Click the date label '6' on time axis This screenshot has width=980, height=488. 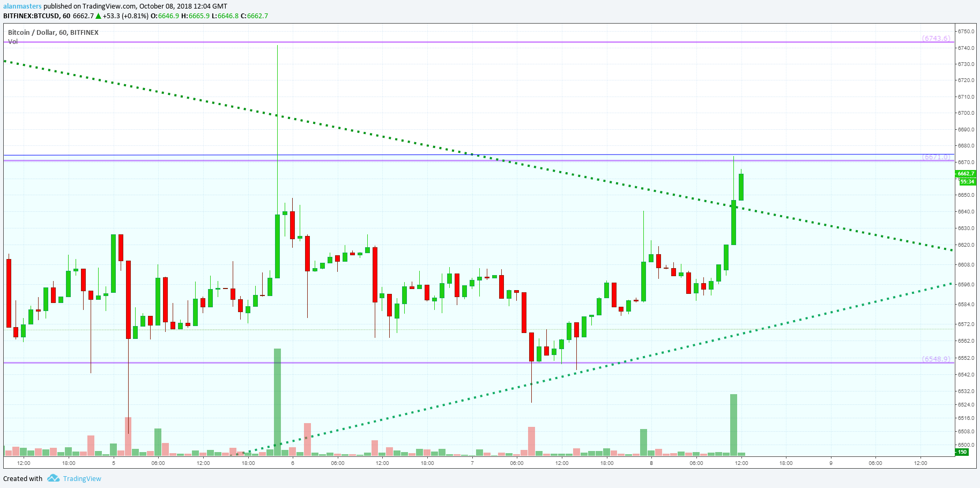pyautogui.click(x=293, y=463)
